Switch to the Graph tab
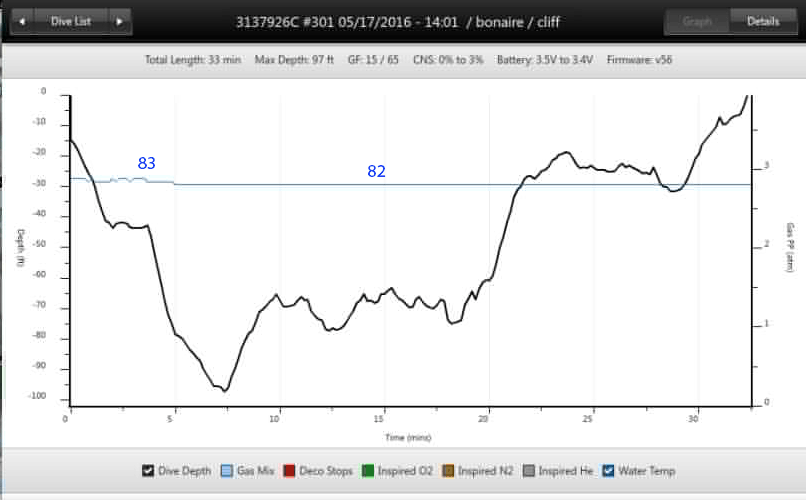 coord(697,21)
